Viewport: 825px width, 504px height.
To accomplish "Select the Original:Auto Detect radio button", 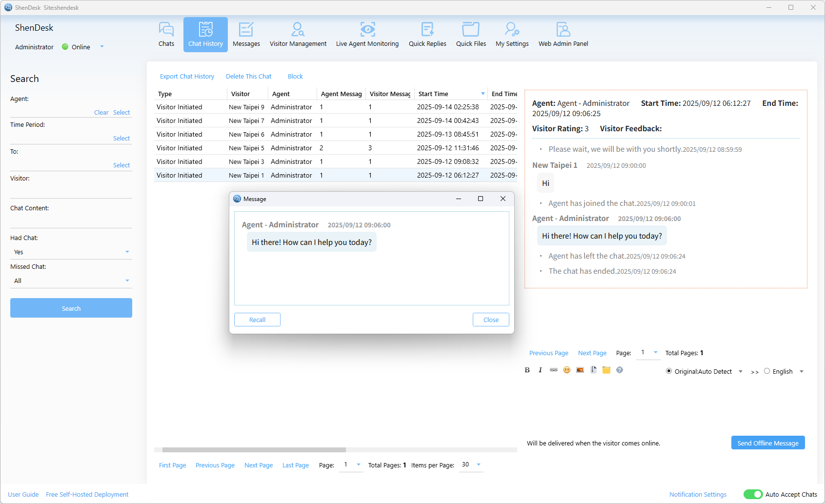I will (669, 371).
